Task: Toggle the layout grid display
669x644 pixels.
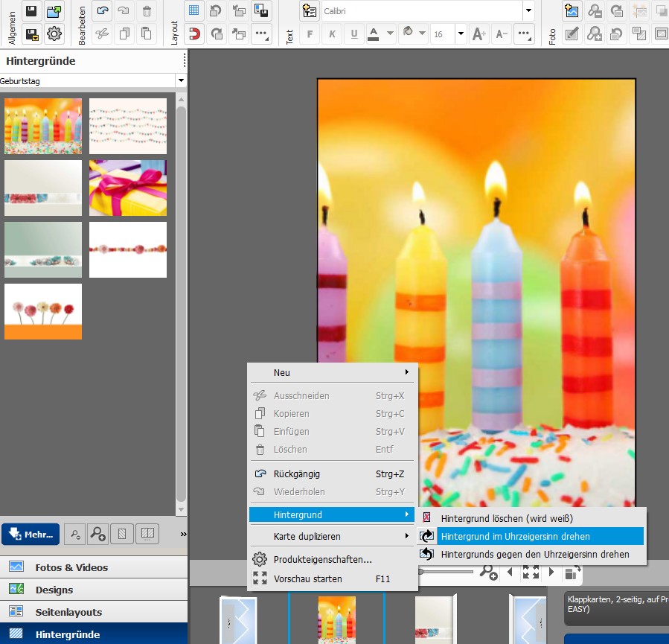Action: (193, 10)
